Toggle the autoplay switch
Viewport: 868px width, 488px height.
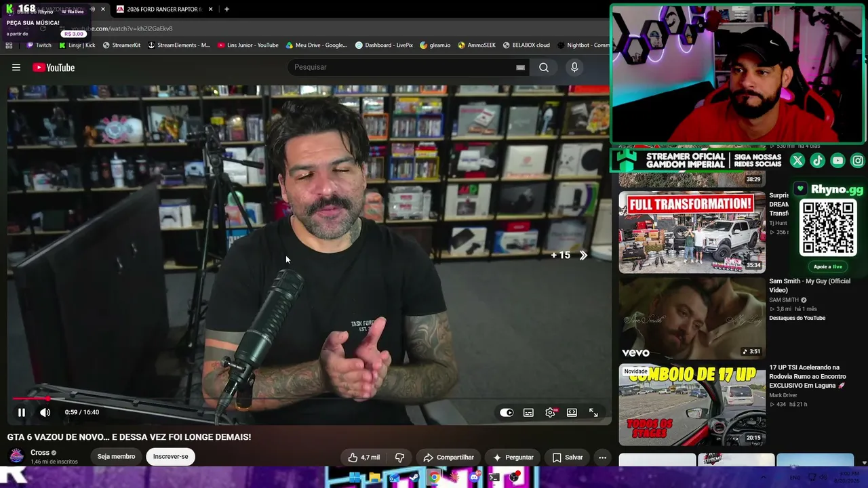click(x=507, y=412)
